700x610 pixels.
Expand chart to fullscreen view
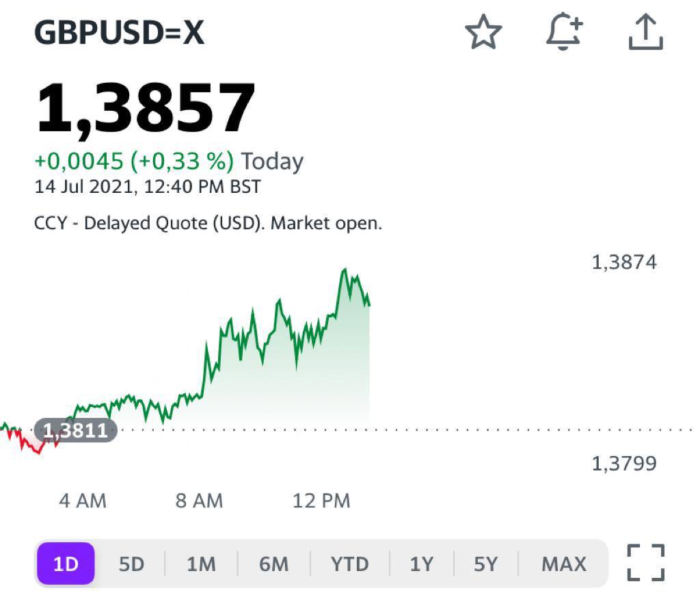645,563
